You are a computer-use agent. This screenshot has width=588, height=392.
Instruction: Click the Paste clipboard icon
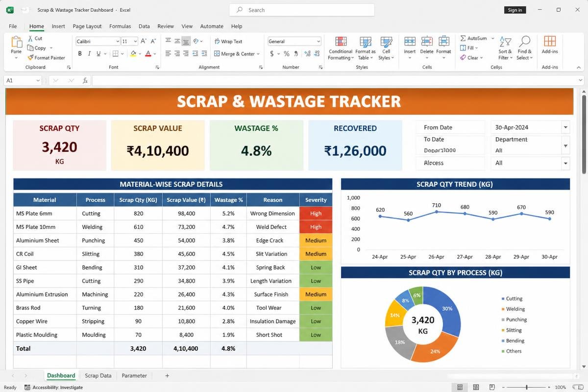16,43
